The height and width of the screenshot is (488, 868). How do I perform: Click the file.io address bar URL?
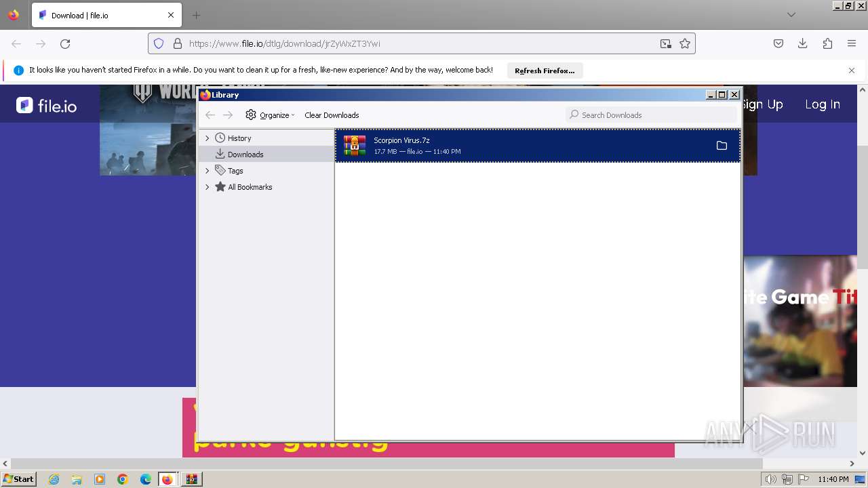click(285, 43)
